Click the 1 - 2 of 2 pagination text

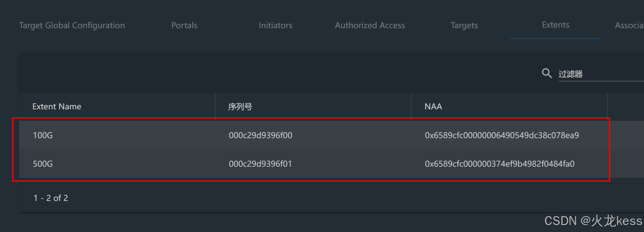pyautogui.click(x=51, y=198)
